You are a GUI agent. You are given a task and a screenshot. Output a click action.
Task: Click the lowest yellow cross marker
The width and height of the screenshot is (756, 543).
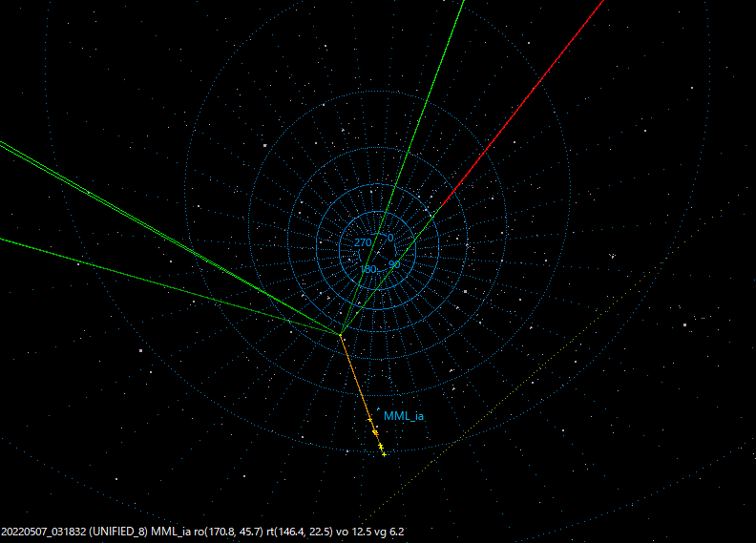384,454
